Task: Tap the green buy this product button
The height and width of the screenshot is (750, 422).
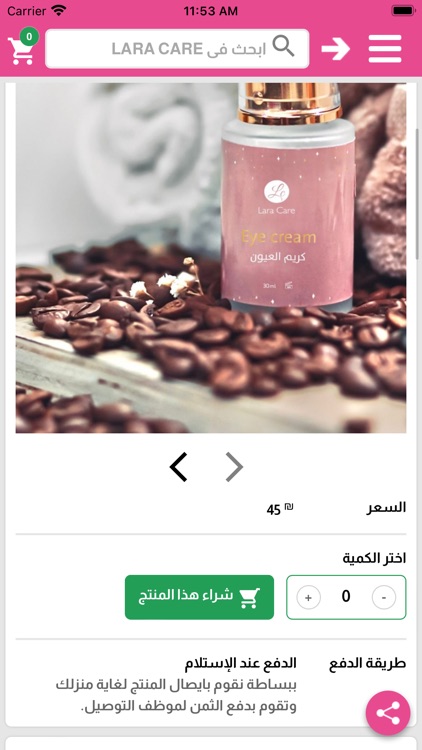Action: (200, 597)
